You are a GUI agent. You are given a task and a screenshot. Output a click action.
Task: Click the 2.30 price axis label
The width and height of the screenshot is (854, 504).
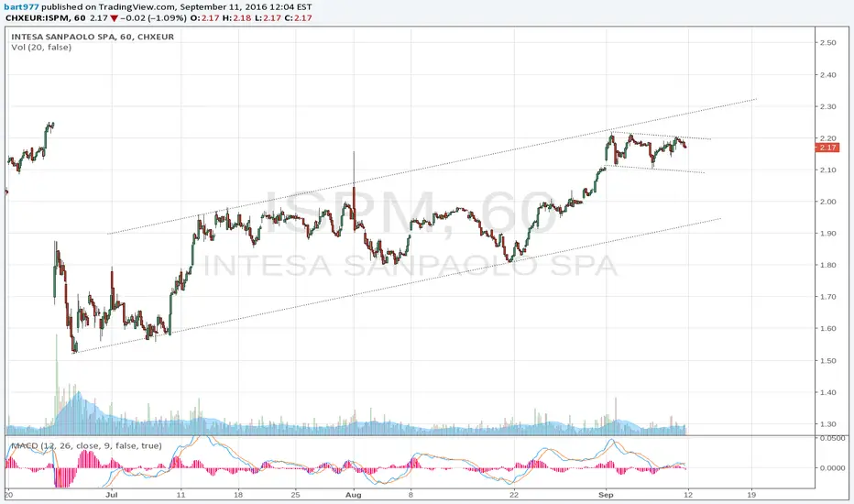[827, 106]
